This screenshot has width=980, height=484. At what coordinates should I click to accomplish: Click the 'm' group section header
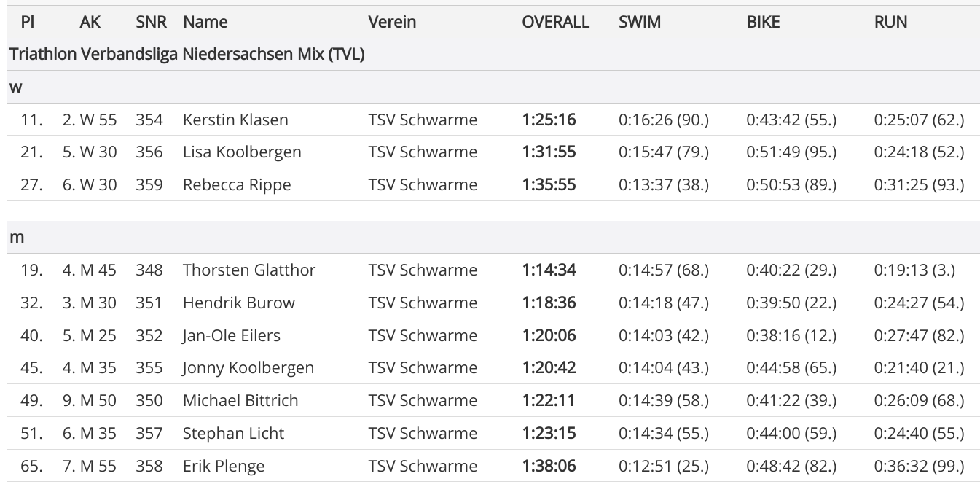17,238
